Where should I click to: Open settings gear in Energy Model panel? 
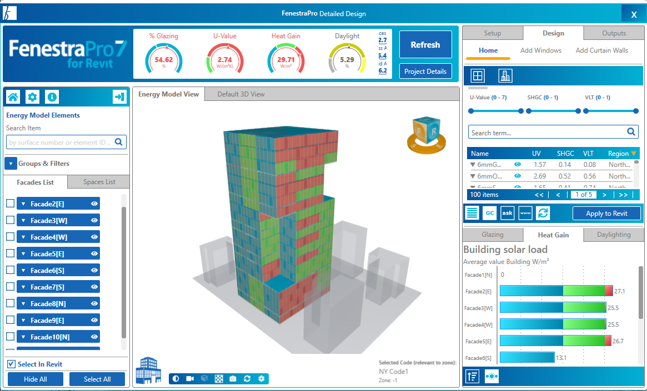pyautogui.click(x=32, y=97)
